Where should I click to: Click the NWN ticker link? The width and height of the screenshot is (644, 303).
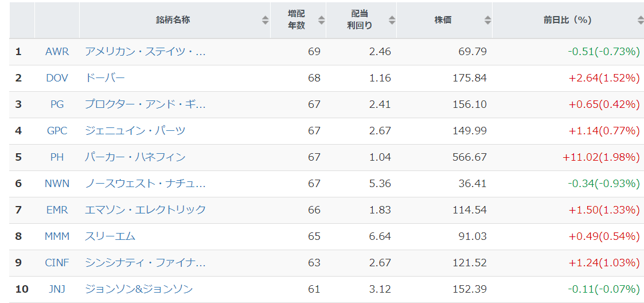tap(57, 184)
